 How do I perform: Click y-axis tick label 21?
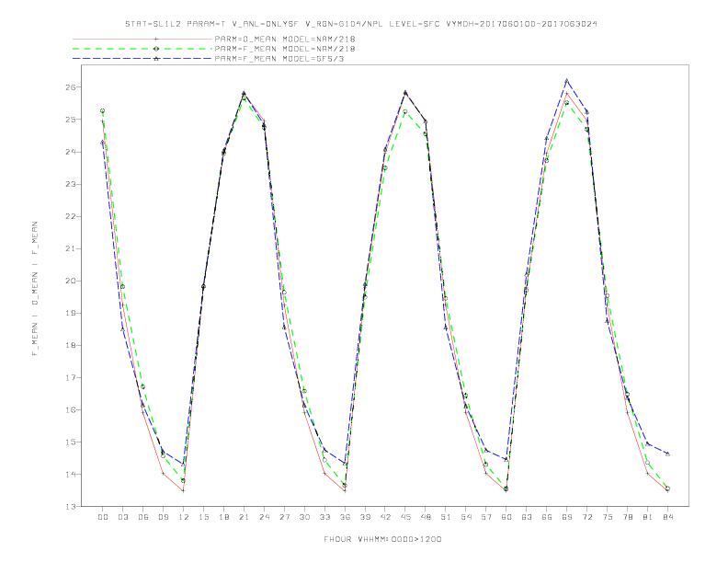coord(71,248)
